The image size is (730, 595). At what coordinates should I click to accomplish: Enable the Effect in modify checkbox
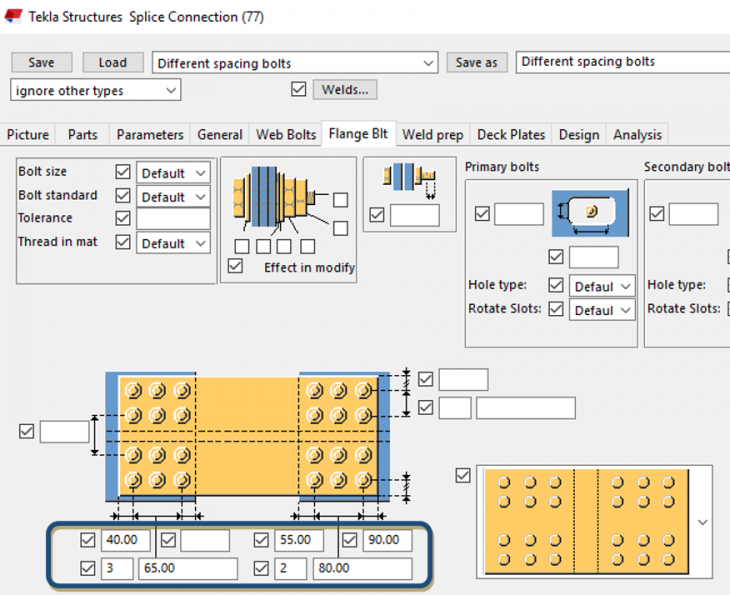pyautogui.click(x=236, y=267)
